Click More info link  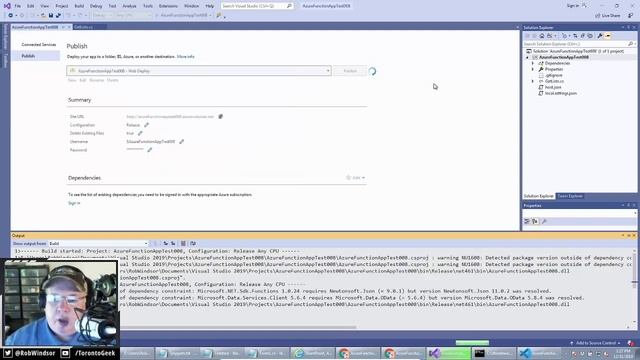coord(185,57)
